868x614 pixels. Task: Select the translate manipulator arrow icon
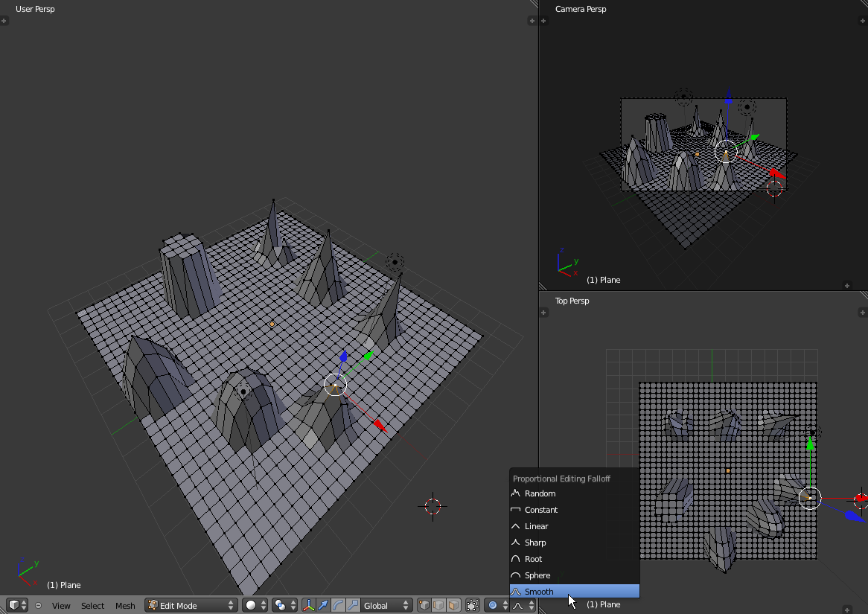click(323, 605)
